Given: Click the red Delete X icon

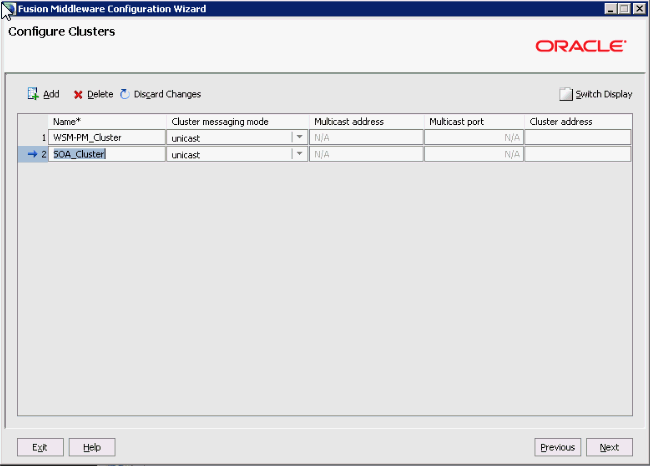Looking at the screenshot, I should pyautogui.click(x=78, y=95).
